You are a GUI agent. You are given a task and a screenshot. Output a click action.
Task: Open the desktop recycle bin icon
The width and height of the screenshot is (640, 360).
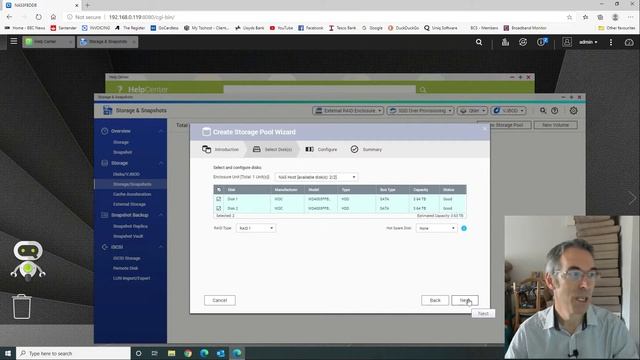(x=22, y=307)
